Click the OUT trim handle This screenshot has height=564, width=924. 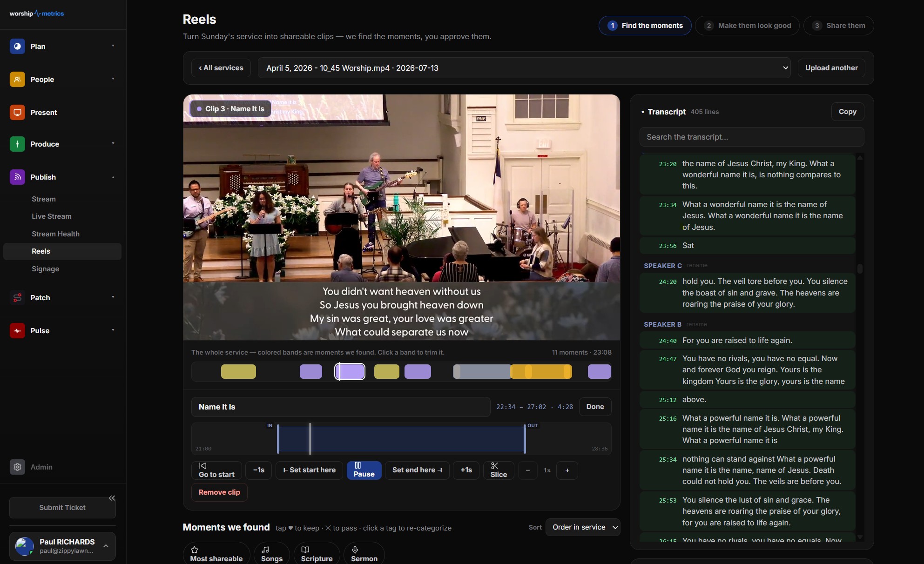[x=525, y=439]
